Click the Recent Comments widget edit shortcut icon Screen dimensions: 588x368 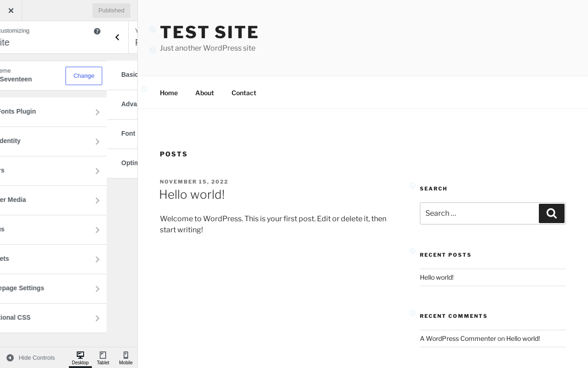[413, 313]
